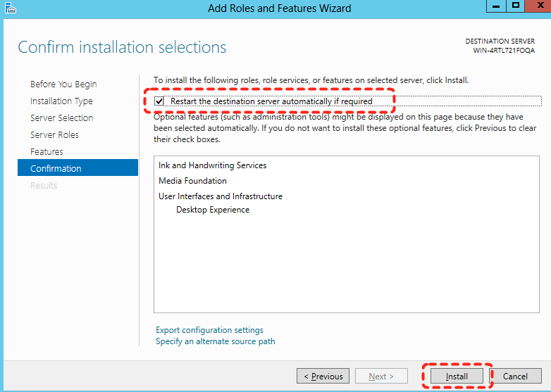
Task: Cancel the wizard
Action: (515, 377)
